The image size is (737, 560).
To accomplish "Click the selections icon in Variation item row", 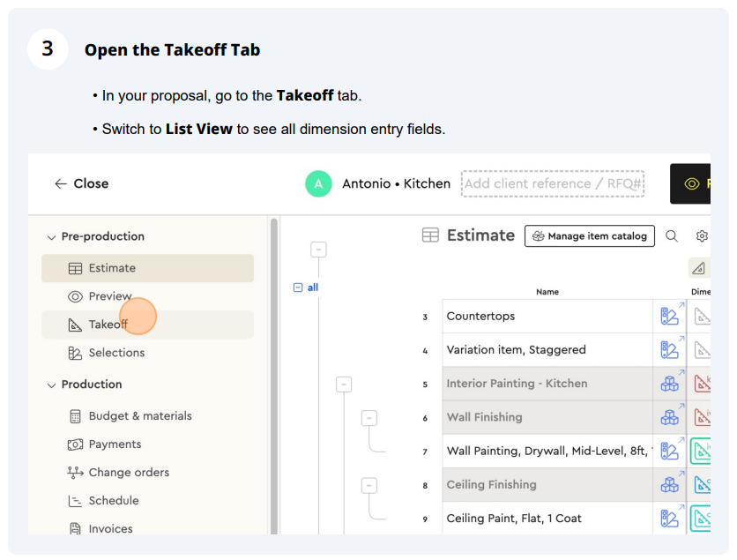I will (x=669, y=350).
